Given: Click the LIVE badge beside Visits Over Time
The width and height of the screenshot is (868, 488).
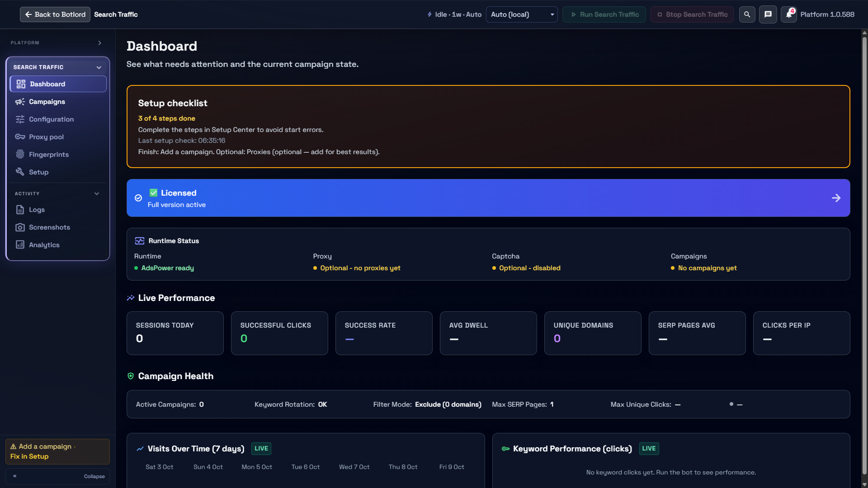Looking at the screenshot, I should [261, 449].
